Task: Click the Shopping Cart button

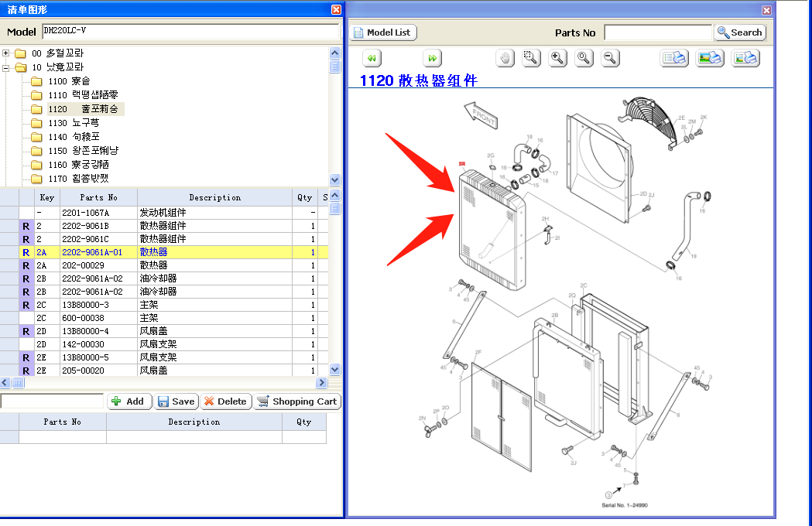Action: [x=297, y=401]
